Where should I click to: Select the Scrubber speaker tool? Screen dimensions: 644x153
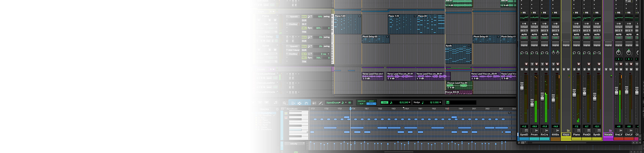click(314, 103)
